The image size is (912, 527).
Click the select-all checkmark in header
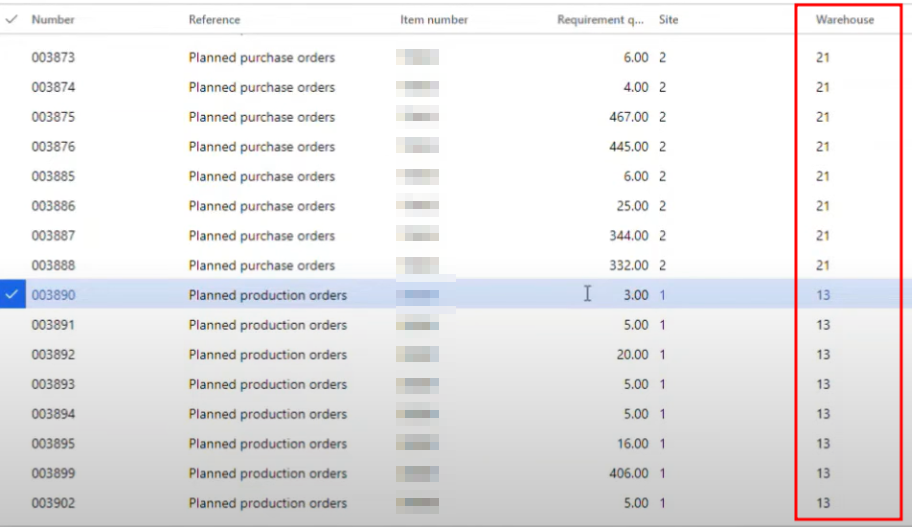[x=11, y=19]
